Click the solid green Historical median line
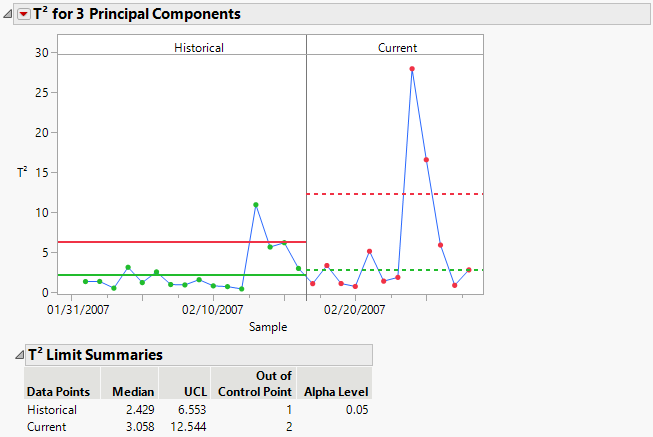 point(150,274)
